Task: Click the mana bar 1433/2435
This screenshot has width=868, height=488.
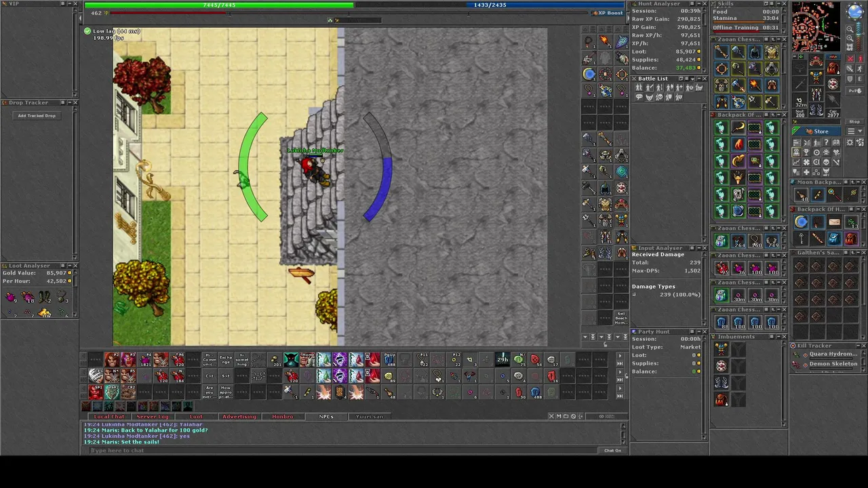Action: 490,5
